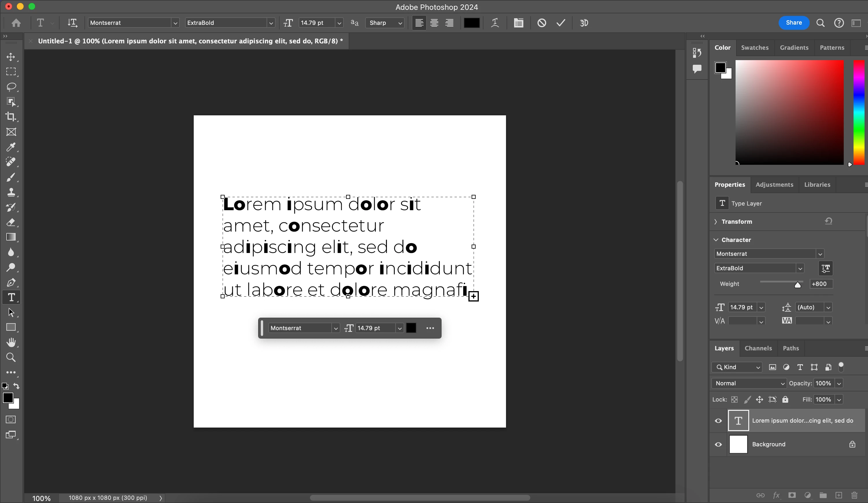This screenshot has width=868, height=503.
Task: Select the Eyedropper tool
Action: 11,147
